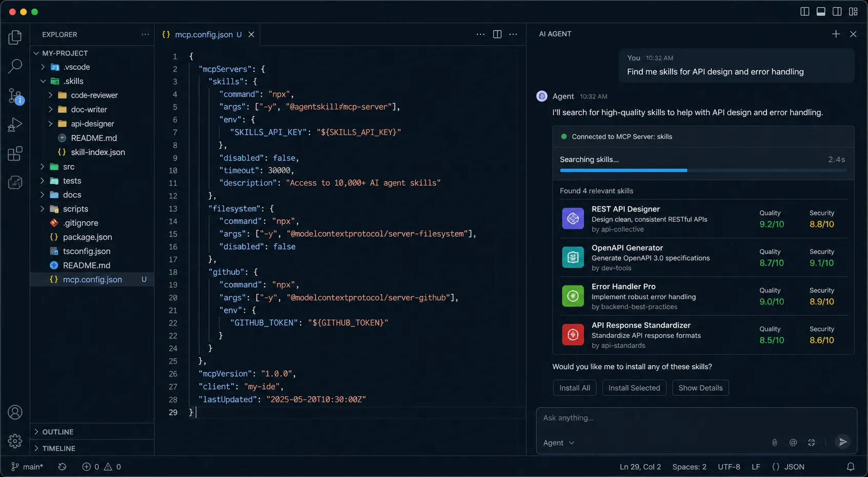
Task: Open the Extensions view icon
Action: click(15, 154)
